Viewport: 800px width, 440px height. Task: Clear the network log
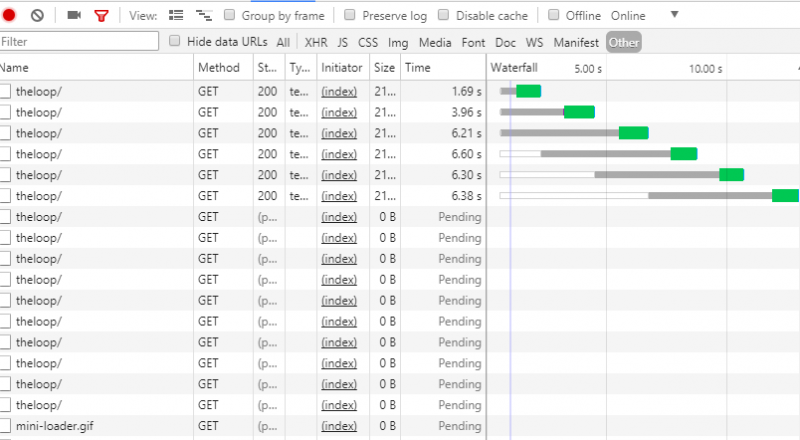click(37, 15)
